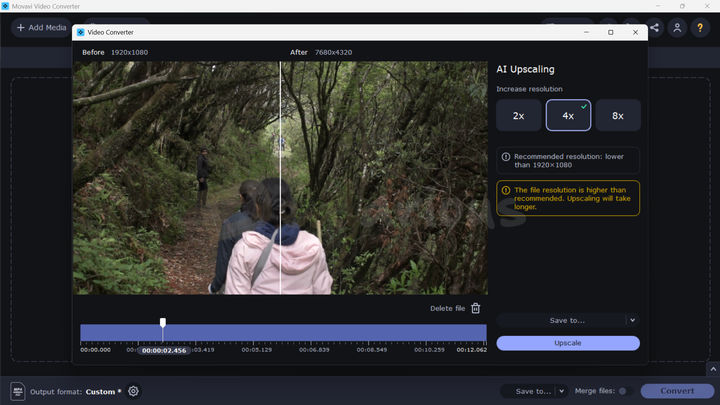
Task: Open the user account icon
Action: (679, 28)
